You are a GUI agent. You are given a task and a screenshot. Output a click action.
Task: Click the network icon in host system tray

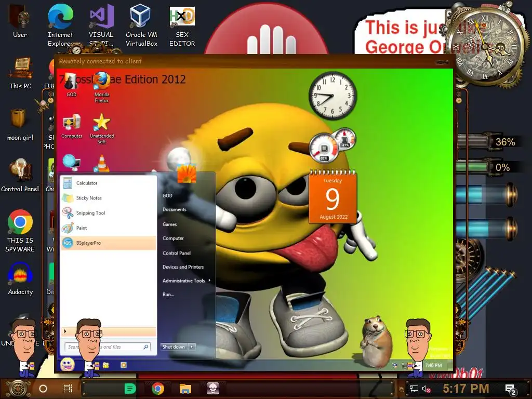(414, 389)
